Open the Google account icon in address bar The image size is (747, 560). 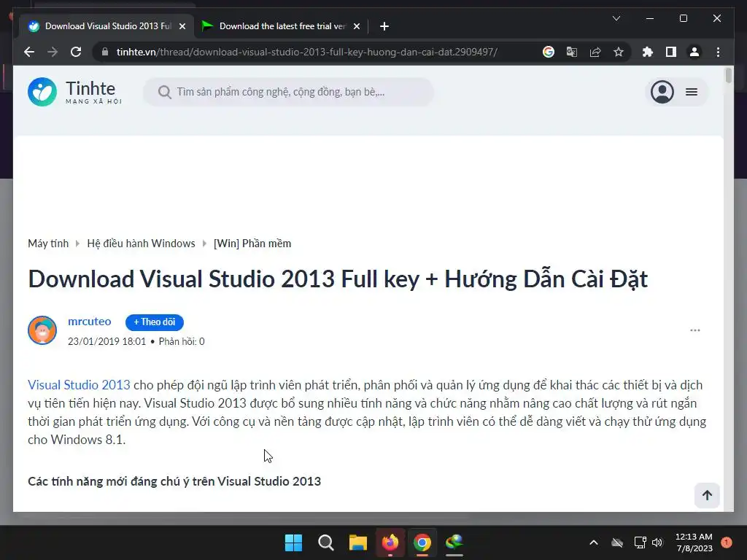549,52
